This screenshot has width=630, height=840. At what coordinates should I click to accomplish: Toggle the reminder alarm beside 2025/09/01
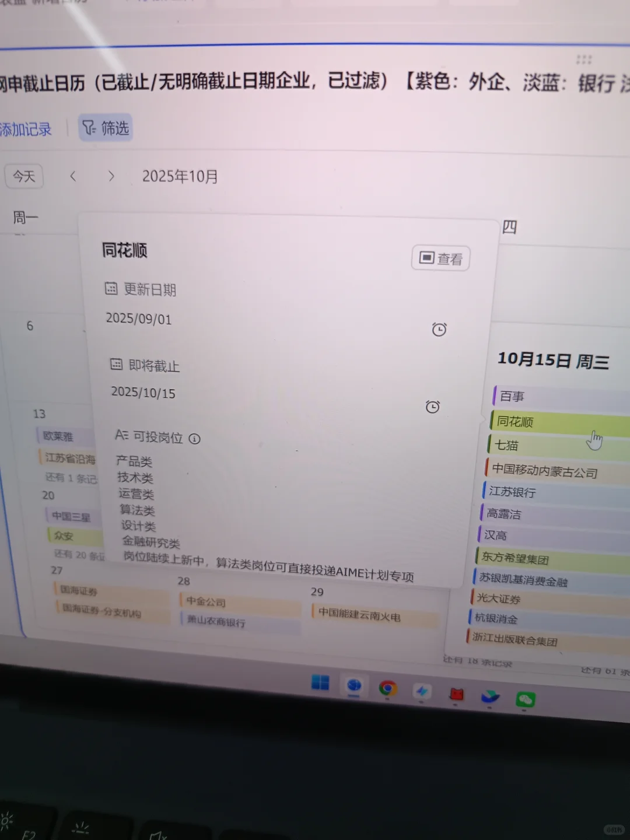(439, 329)
